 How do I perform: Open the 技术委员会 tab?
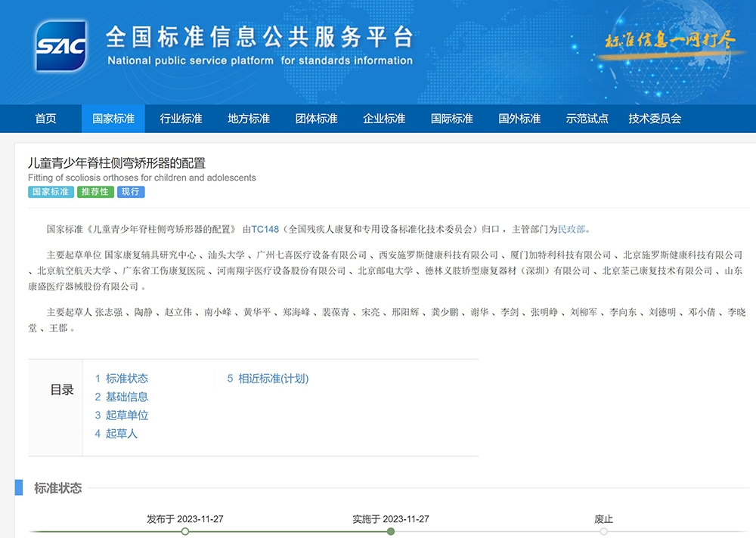coord(655,119)
